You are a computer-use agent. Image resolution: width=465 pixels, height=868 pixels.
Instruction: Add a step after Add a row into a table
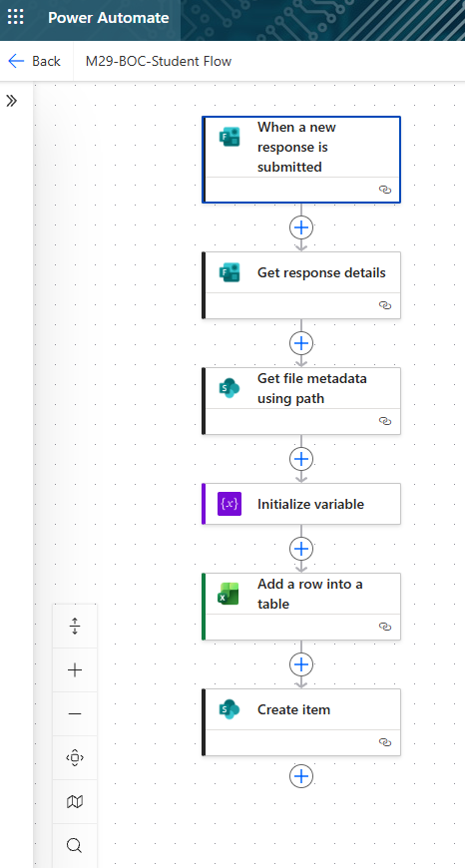point(301,664)
